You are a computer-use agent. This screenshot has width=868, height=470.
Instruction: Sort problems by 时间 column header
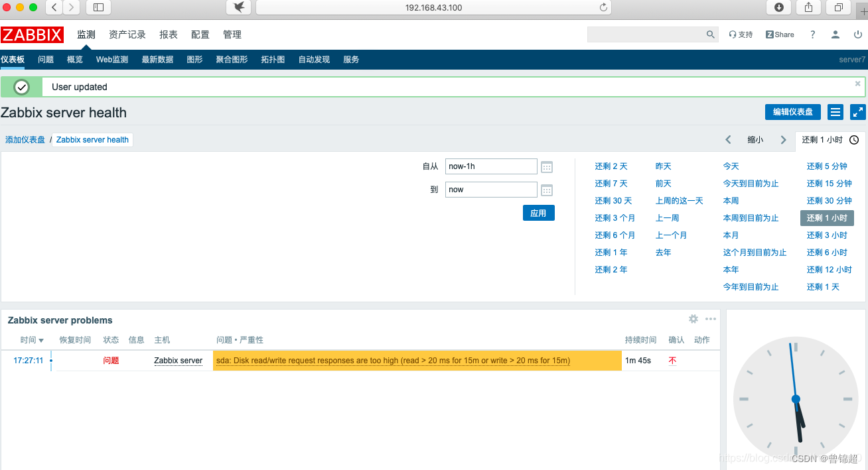[32, 340]
